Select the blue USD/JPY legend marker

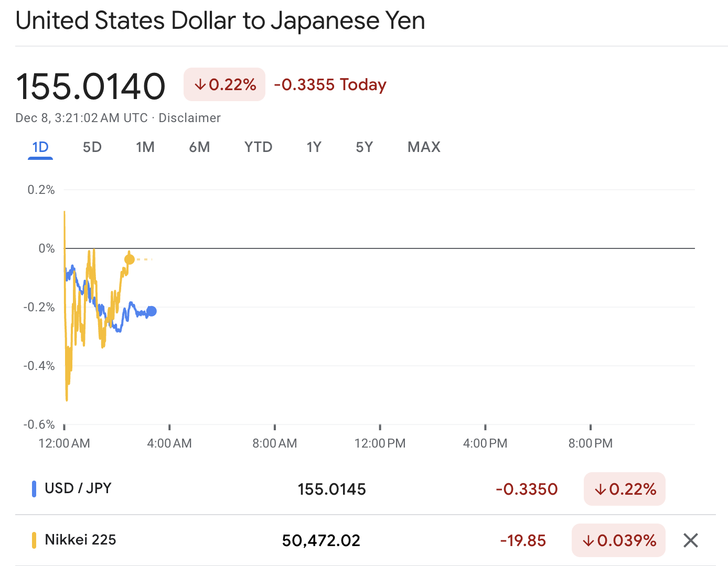click(x=35, y=488)
